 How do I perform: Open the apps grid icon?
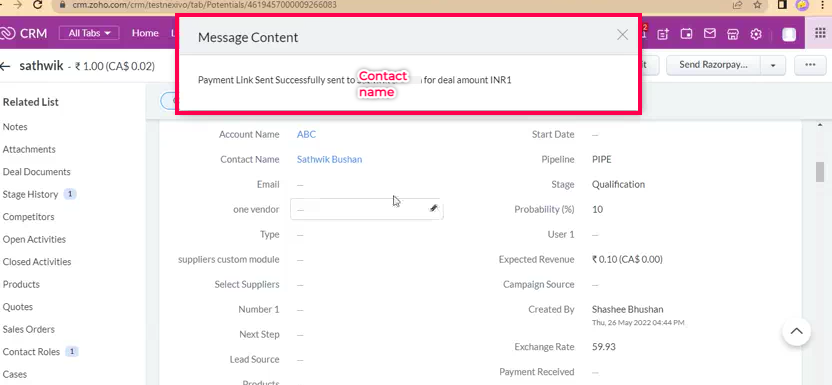pyautogui.click(x=820, y=33)
